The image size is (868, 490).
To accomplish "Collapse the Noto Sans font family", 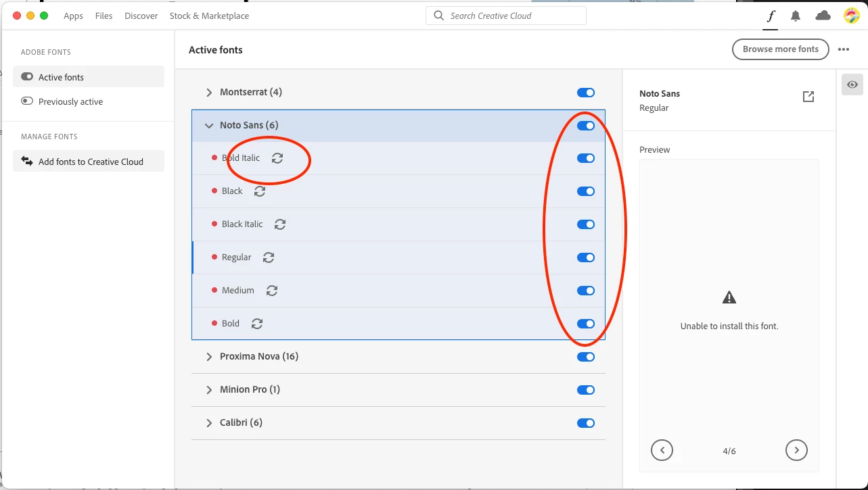I will point(209,126).
